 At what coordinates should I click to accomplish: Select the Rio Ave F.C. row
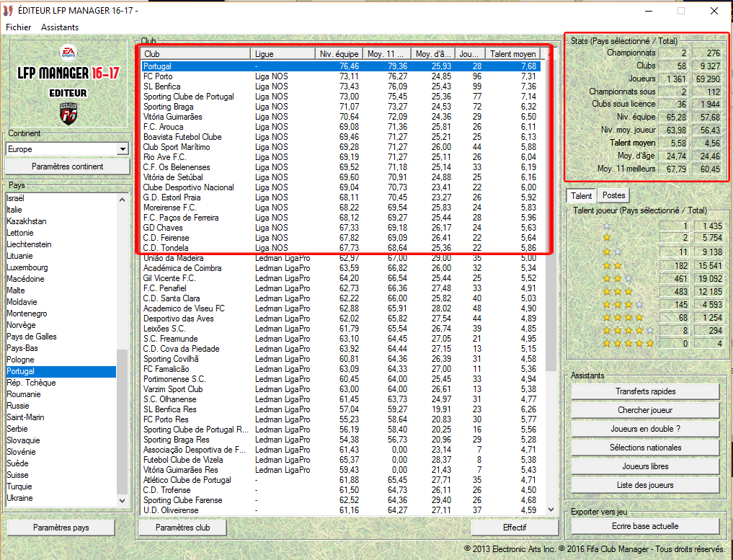click(341, 157)
